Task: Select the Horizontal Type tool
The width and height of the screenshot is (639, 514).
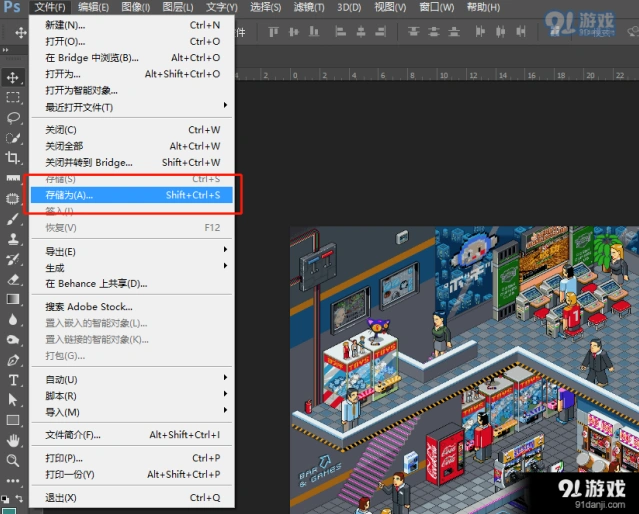Action: [x=13, y=380]
